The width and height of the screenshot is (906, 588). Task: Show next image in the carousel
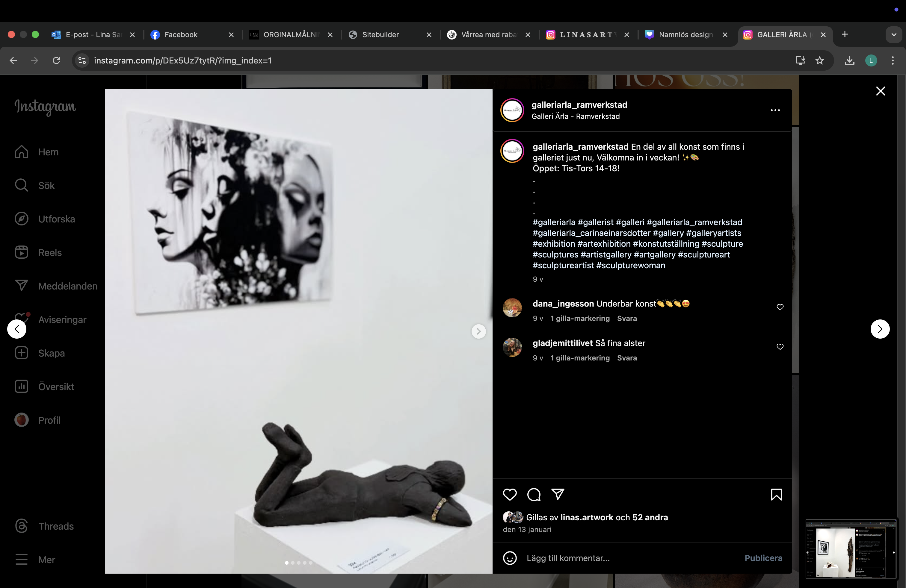point(478,331)
